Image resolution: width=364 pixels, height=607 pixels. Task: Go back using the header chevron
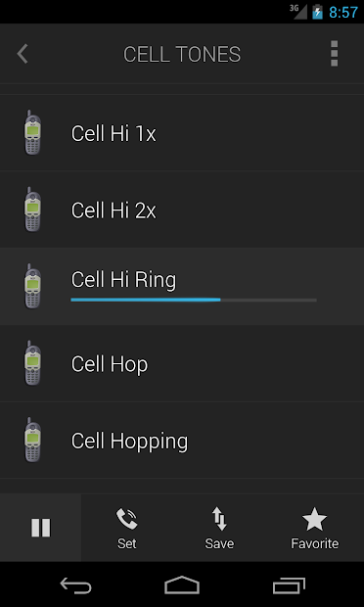coord(23,54)
